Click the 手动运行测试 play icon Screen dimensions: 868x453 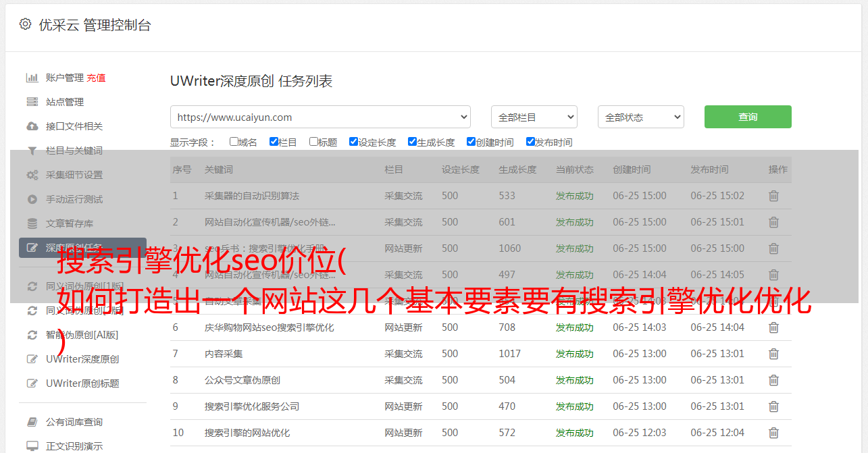[x=32, y=199]
